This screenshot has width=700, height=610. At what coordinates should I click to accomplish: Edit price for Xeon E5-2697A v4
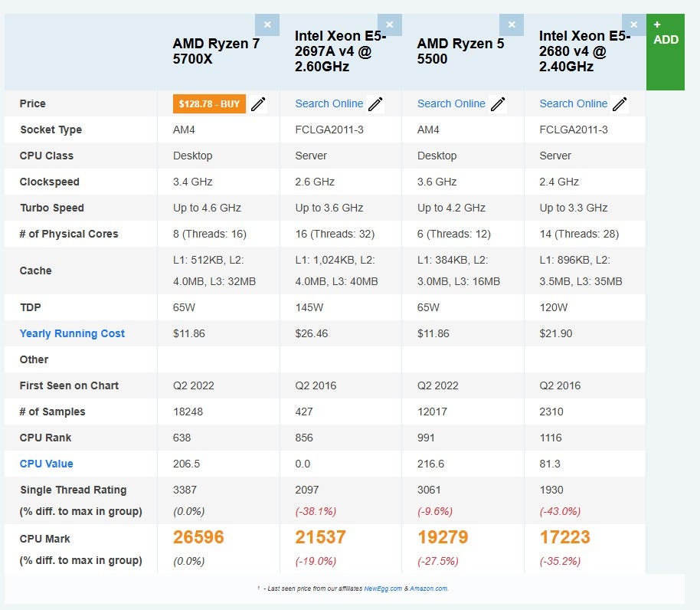click(x=375, y=104)
